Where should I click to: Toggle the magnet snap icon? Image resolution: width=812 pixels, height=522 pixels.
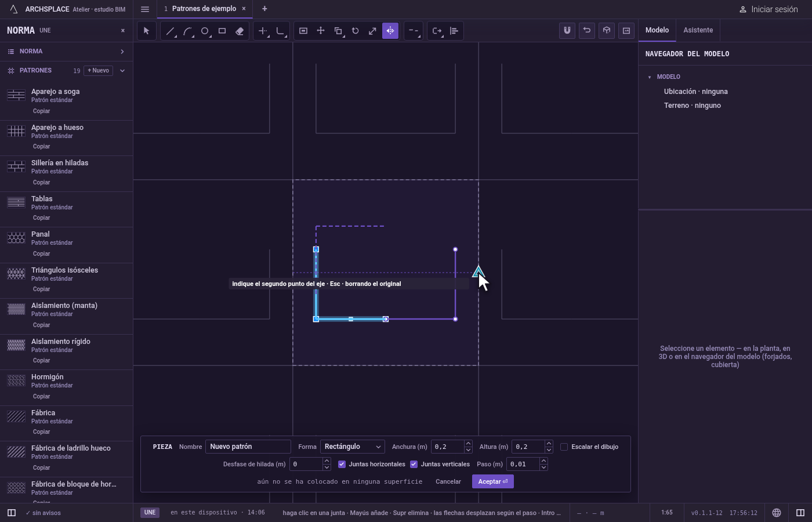point(567,31)
